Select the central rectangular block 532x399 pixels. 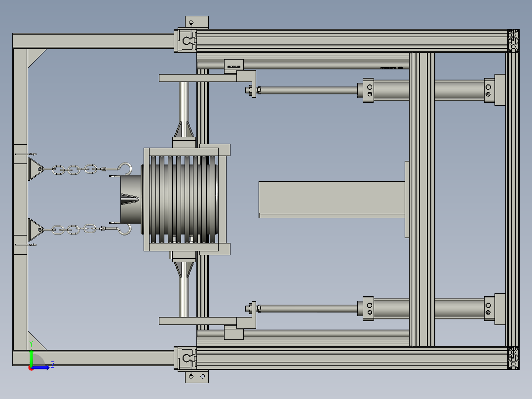pos(332,199)
